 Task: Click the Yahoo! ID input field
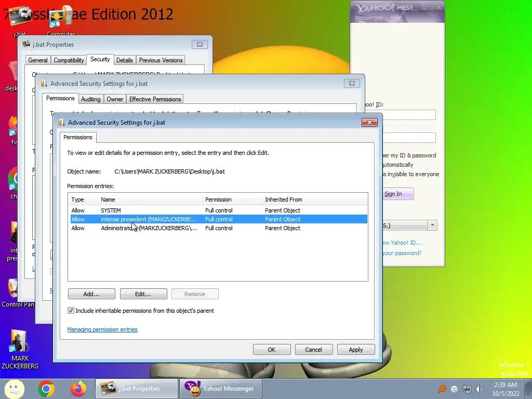[x=409, y=115]
